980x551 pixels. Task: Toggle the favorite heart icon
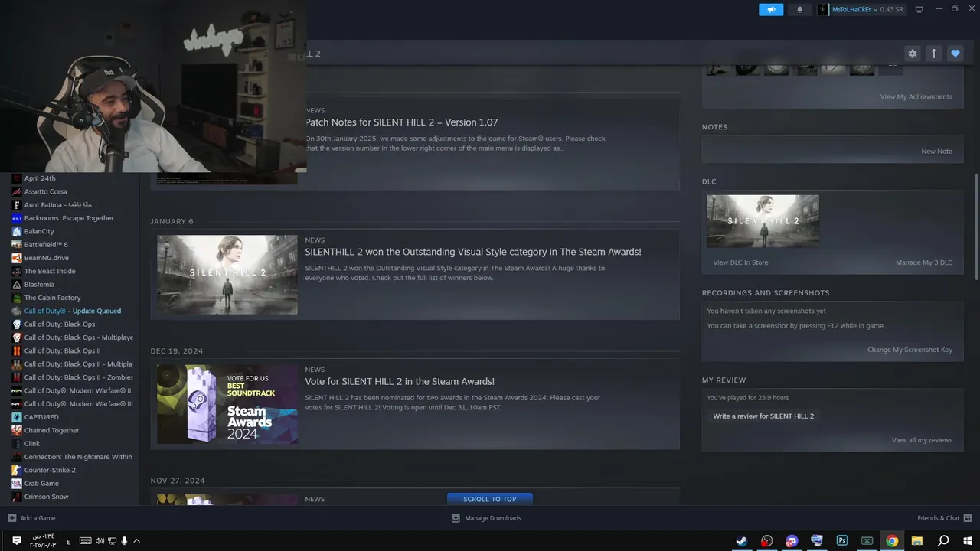click(955, 54)
